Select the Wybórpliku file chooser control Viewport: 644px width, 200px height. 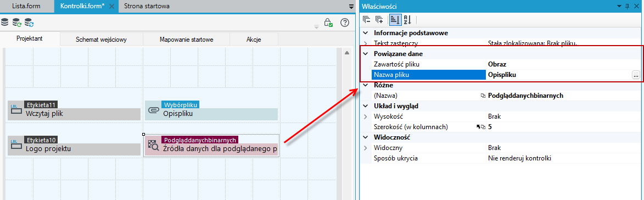[x=211, y=110]
